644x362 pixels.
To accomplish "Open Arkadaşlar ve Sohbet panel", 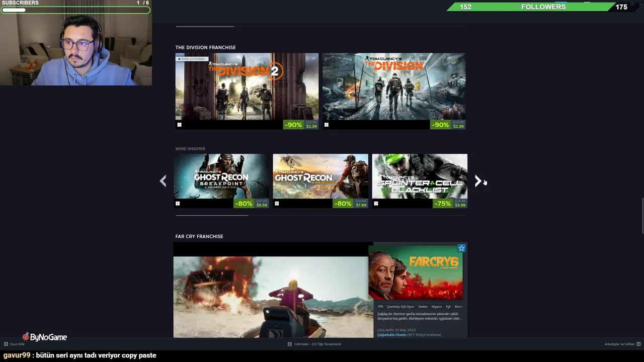I will point(619,344).
